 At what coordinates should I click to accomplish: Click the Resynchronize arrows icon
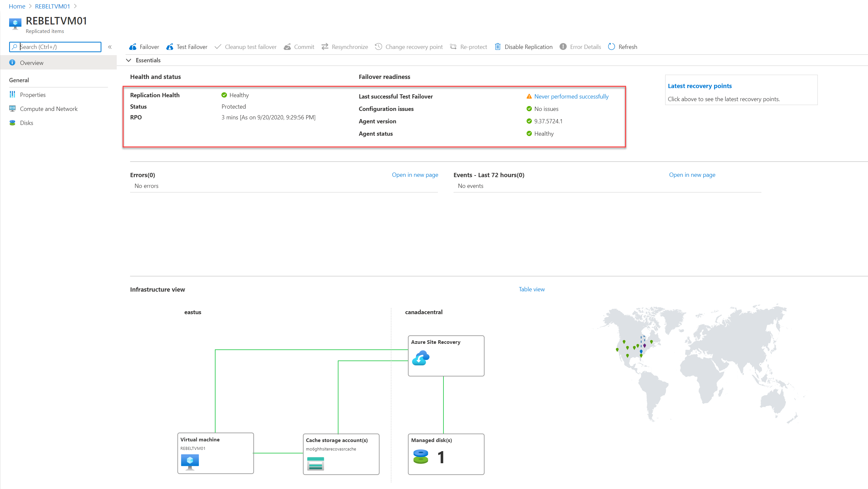point(325,47)
